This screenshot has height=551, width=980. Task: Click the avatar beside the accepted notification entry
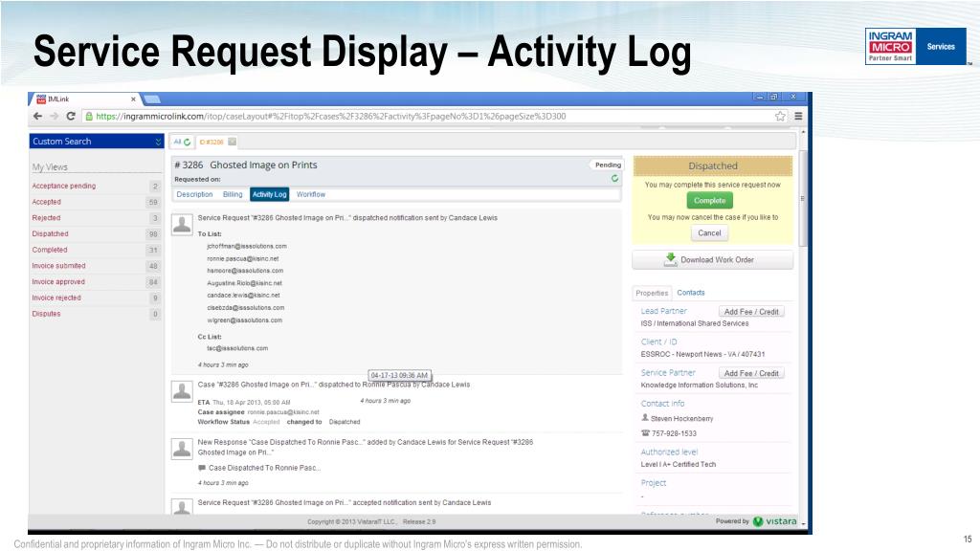click(182, 507)
